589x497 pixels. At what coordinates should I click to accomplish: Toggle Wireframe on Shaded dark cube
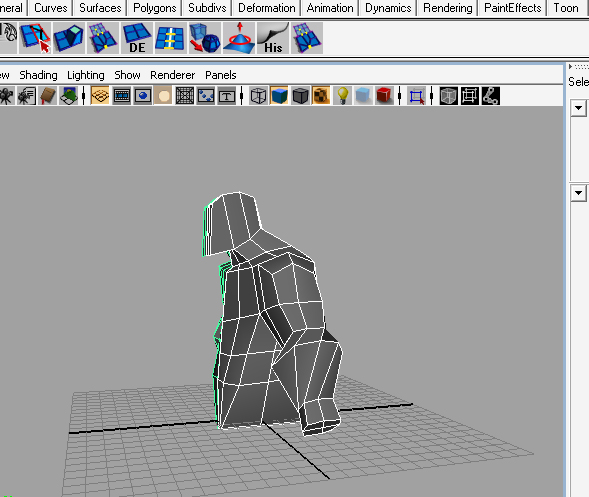point(300,95)
